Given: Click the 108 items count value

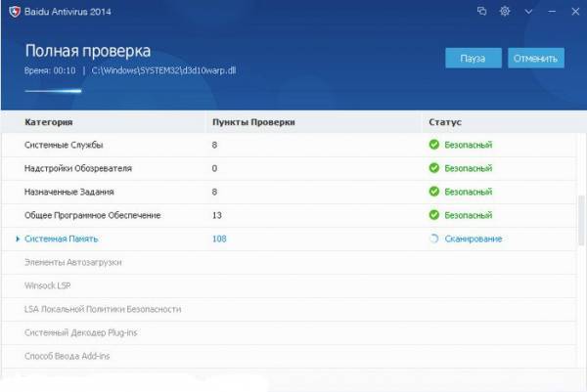Looking at the screenshot, I should [219, 239].
